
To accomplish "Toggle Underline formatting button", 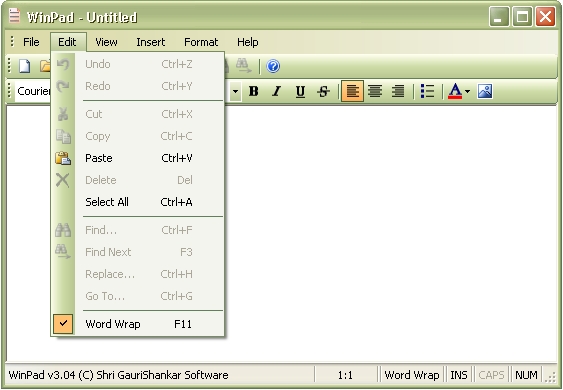I will [300, 92].
